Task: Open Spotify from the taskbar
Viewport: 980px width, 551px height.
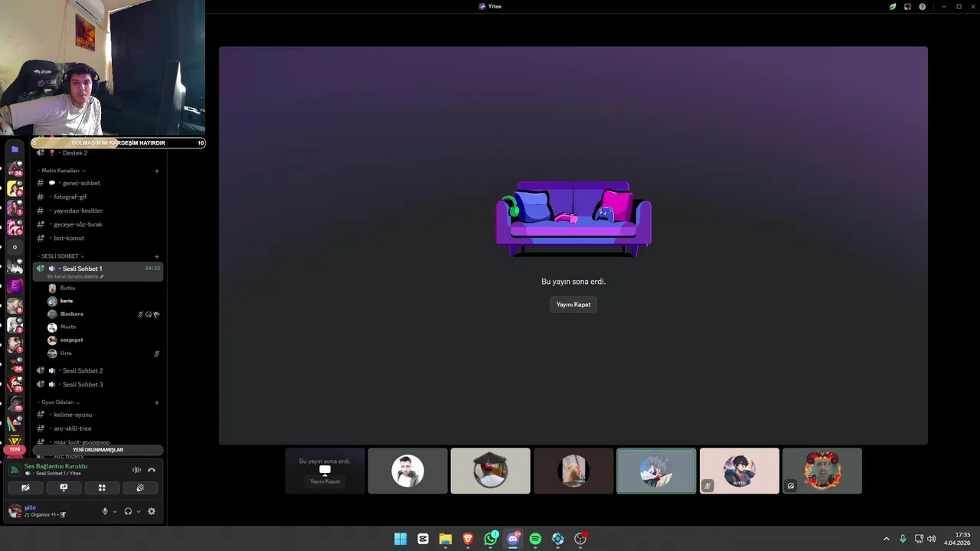Action: [x=535, y=539]
